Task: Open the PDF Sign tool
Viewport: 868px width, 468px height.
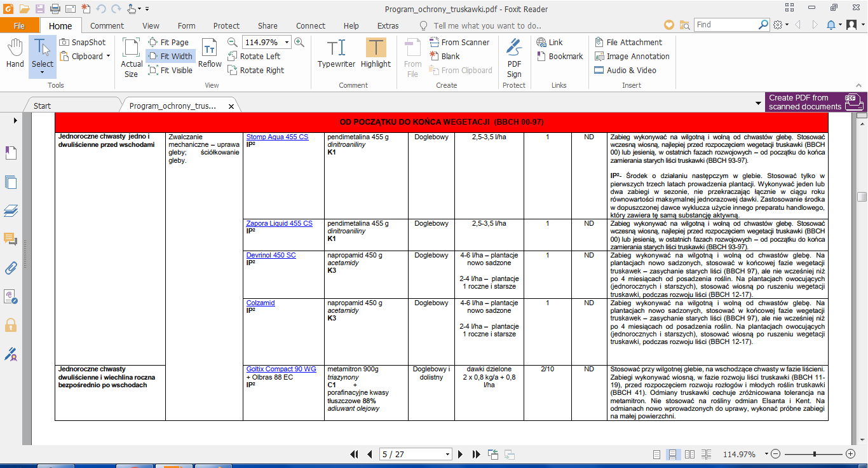Action: point(514,56)
